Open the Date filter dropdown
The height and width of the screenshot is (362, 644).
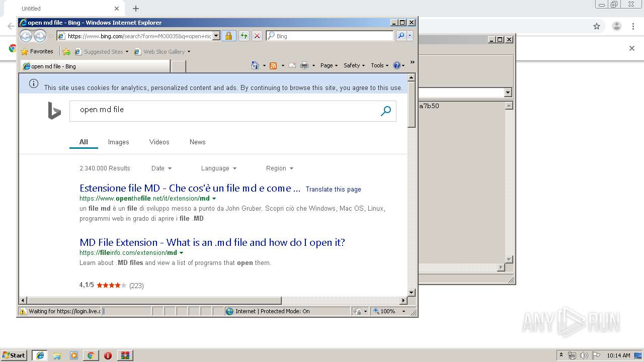[x=162, y=168]
